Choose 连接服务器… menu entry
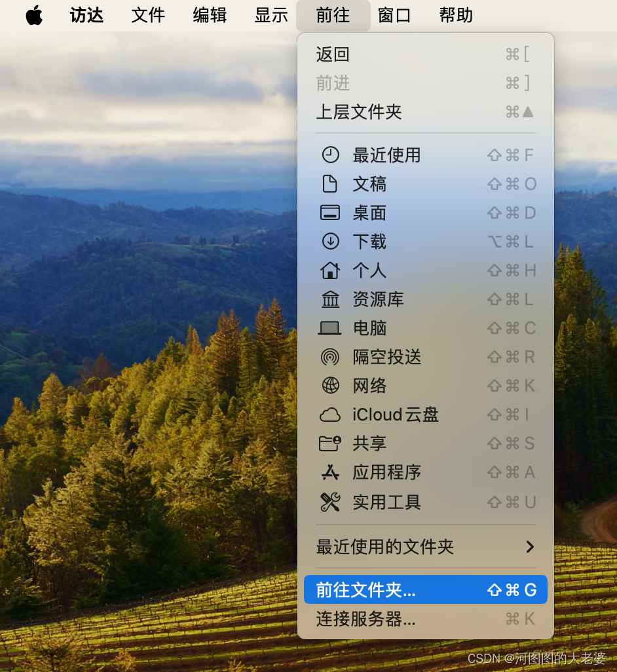The height and width of the screenshot is (672, 617). pos(426,619)
